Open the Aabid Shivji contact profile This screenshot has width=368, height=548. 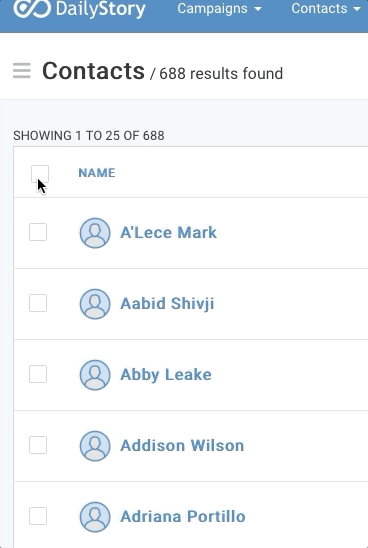coord(167,303)
